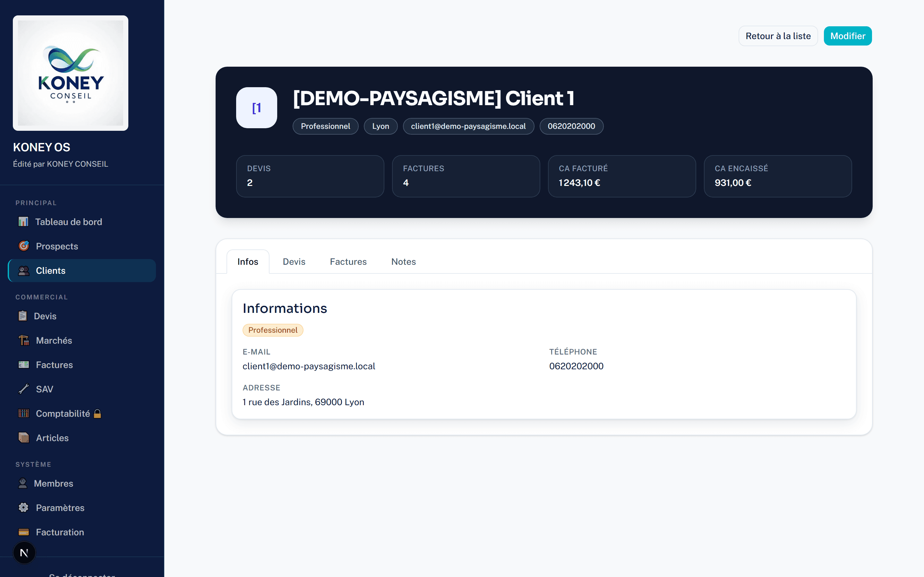Click the Modifier button
Screen dimensions: 924x577
click(848, 36)
